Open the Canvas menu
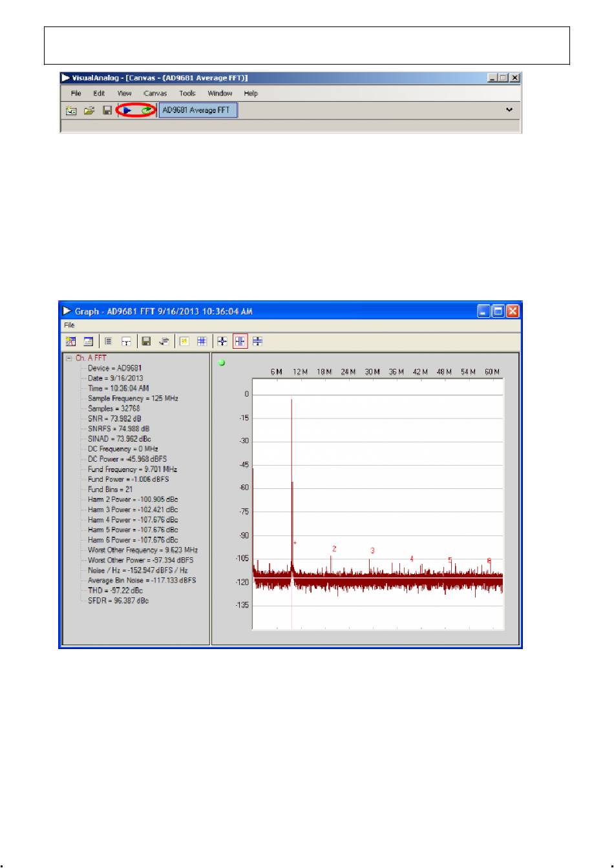 pyautogui.click(x=155, y=94)
